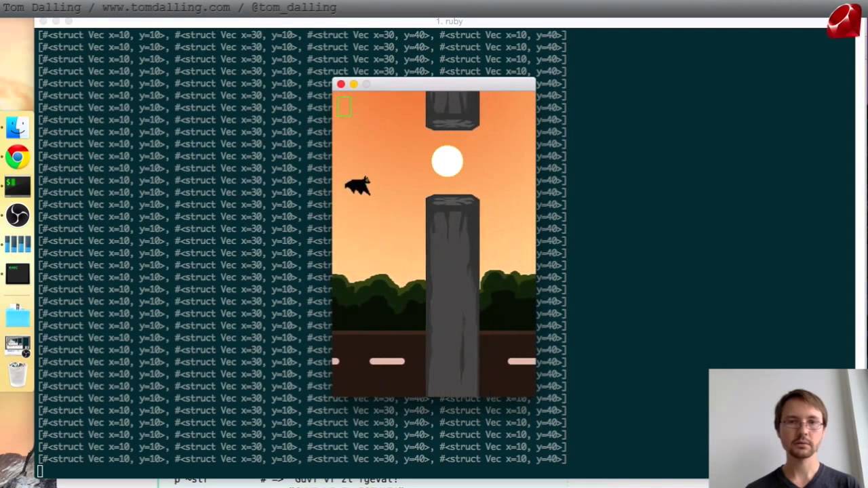Close the game window with red button
The width and height of the screenshot is (868, 488).
pyautogui.click(x=341, y=84)
